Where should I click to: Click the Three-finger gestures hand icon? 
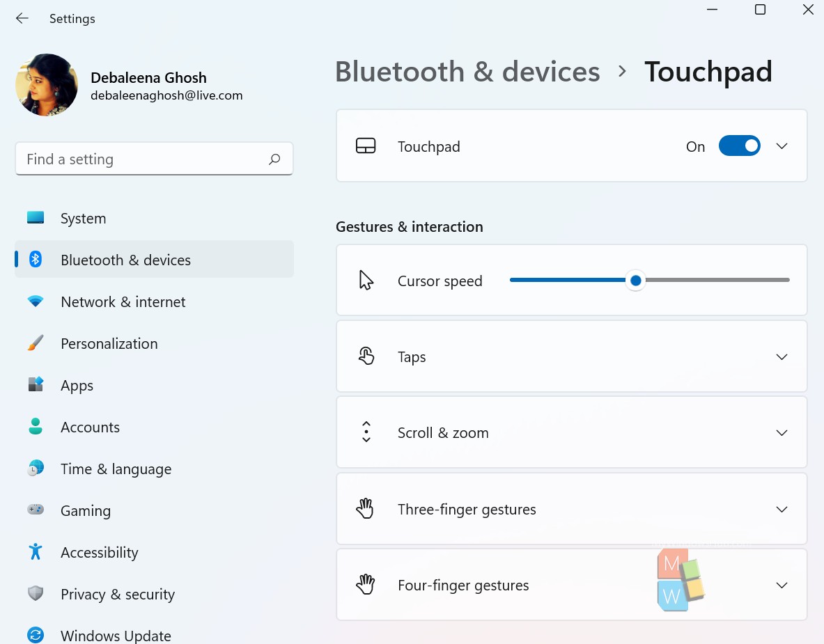(365, 508)
